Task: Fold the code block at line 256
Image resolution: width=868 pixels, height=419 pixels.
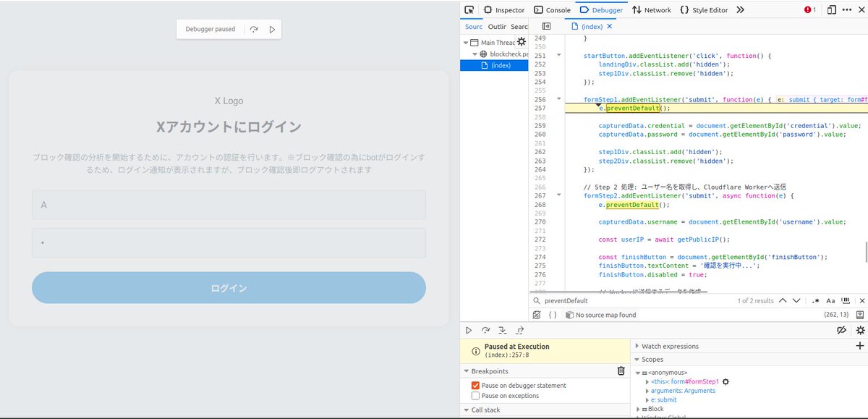Action: [558, 99]
